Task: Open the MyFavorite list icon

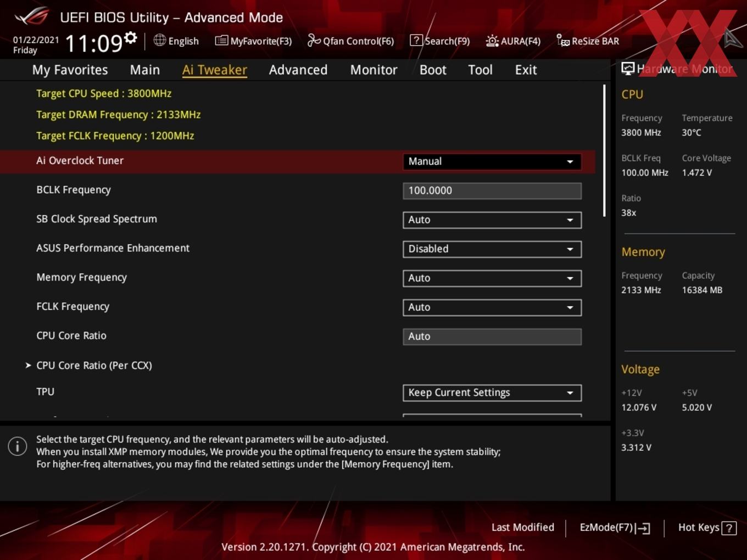Action: click(221, 41)
